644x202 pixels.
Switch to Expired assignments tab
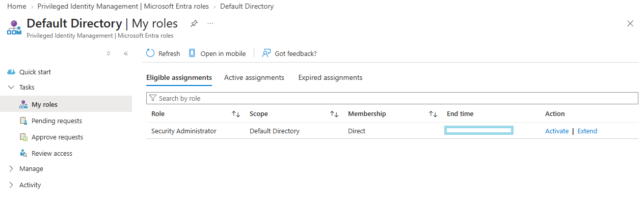click(330, 78)
